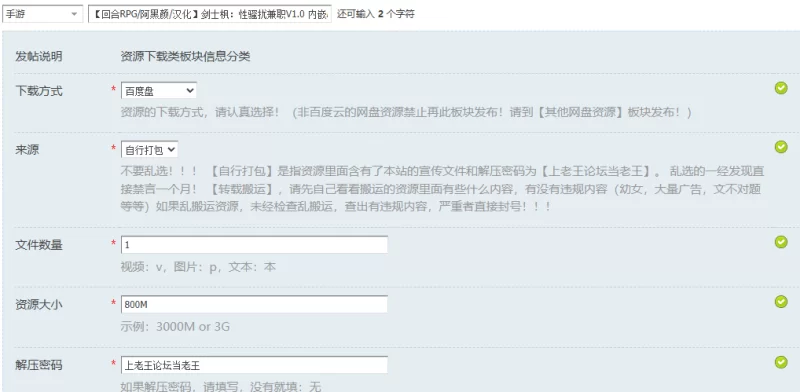800x392 pixels.
Task: Click the hint 示例：3000M or 3G
Action: 175,327
